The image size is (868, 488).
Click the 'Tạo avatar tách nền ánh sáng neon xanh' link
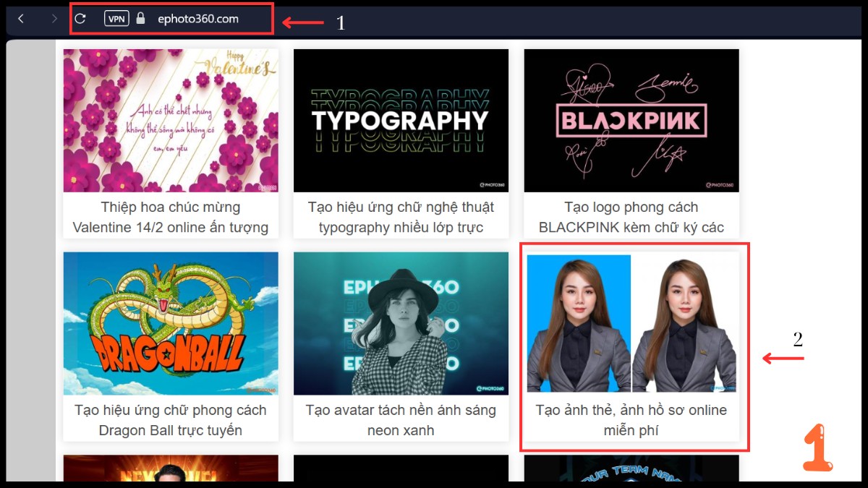coord(401,419)
